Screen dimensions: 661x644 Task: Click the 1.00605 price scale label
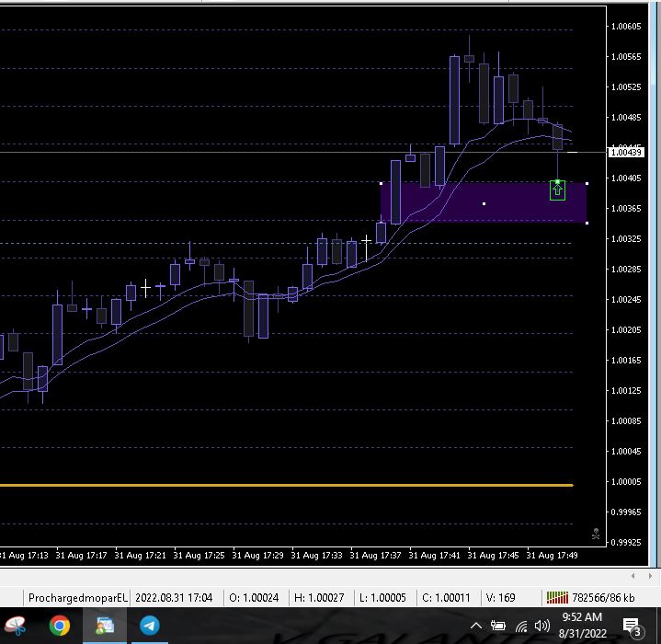626,26
